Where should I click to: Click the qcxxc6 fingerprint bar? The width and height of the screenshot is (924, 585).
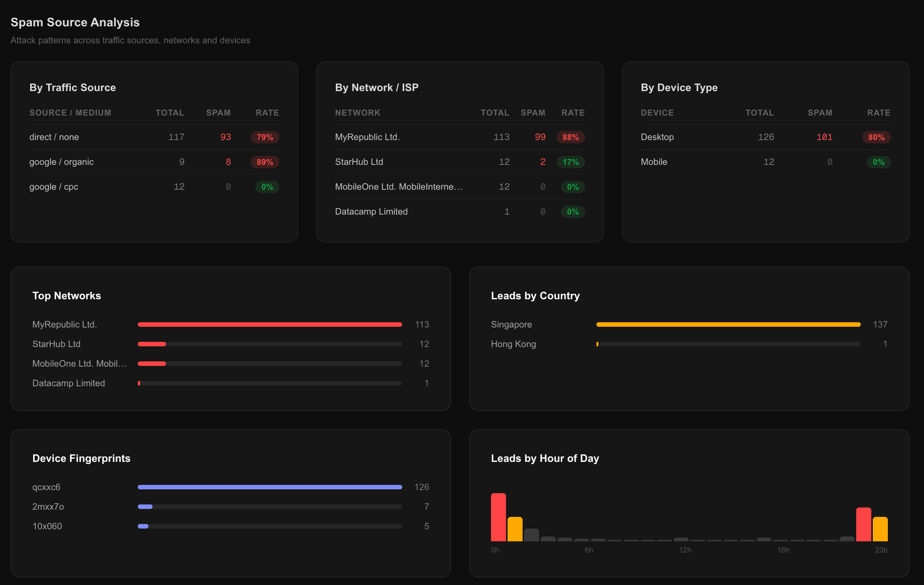[269, 487]
